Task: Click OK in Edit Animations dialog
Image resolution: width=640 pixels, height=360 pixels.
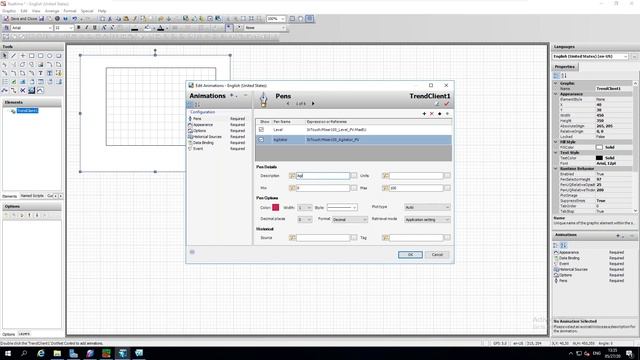Action: click(410, 255)
